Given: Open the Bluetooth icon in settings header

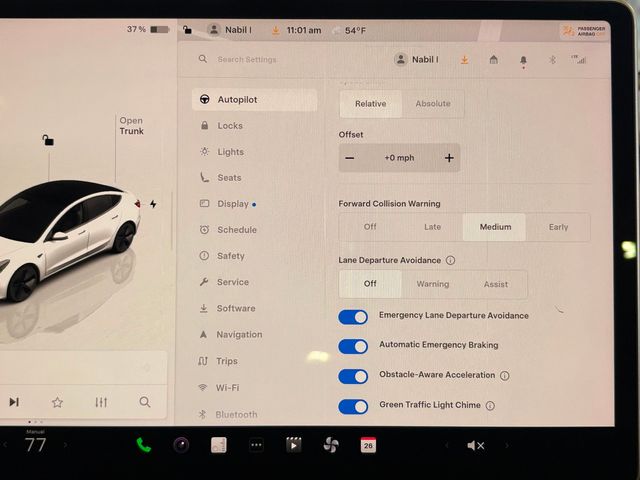Looking at the screenshot, I should pyautogui.click(x=552, y=60).
